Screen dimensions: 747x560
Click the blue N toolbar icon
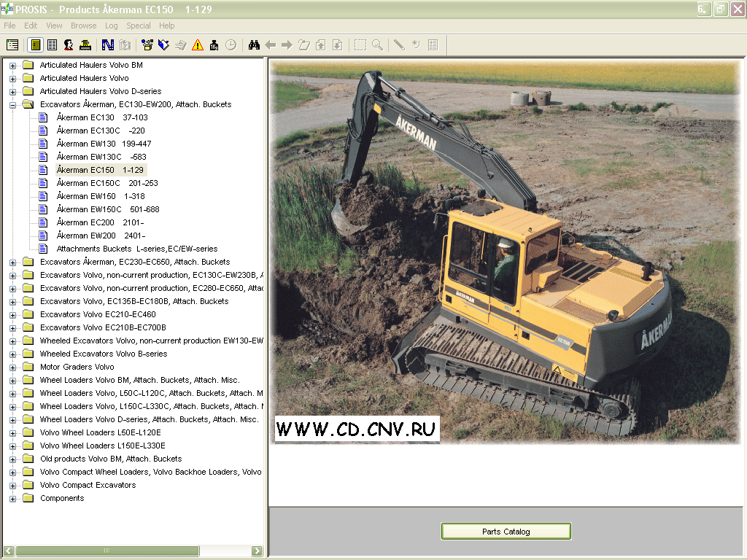click(108, 44)
